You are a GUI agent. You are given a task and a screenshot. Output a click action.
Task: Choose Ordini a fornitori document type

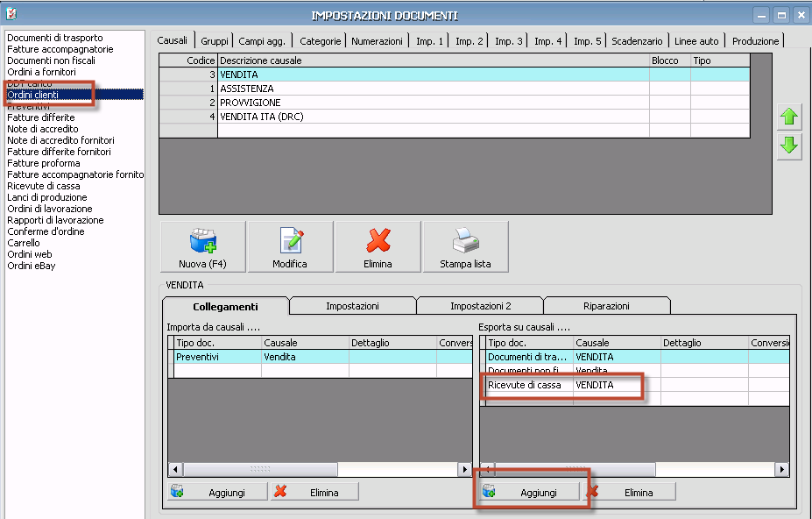pyautogui.click(x=41, y=72)
